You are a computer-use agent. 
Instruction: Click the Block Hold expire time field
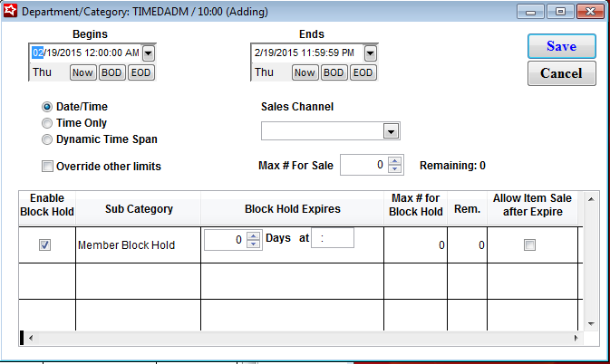point(333,238)
